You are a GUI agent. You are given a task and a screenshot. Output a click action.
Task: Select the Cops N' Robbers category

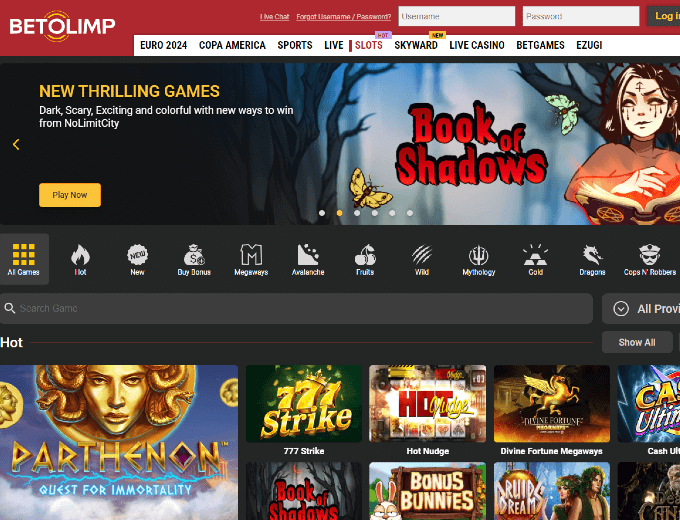(650, 259)
